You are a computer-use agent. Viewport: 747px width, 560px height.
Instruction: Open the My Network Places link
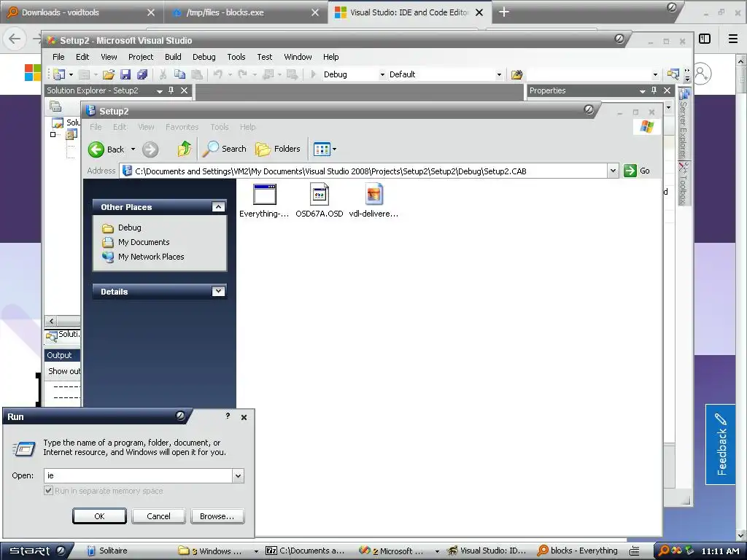[151, 257]
